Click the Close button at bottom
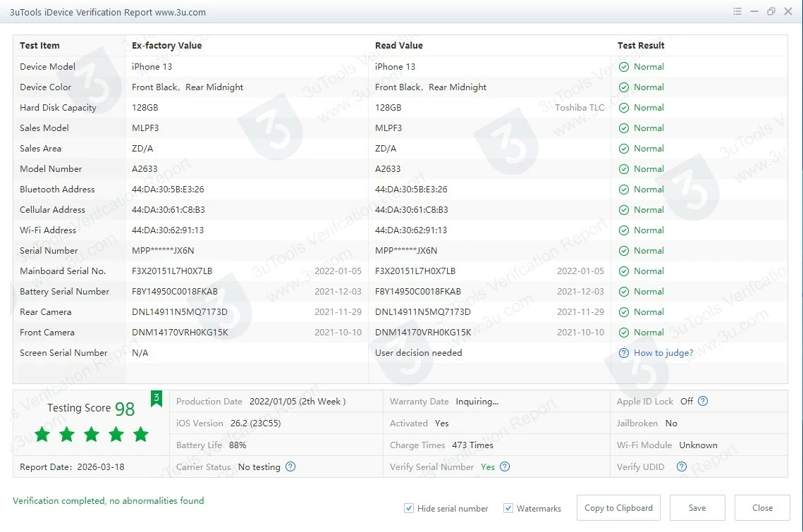The height and width of the screenshot is (532, 803). pos(762,508)
